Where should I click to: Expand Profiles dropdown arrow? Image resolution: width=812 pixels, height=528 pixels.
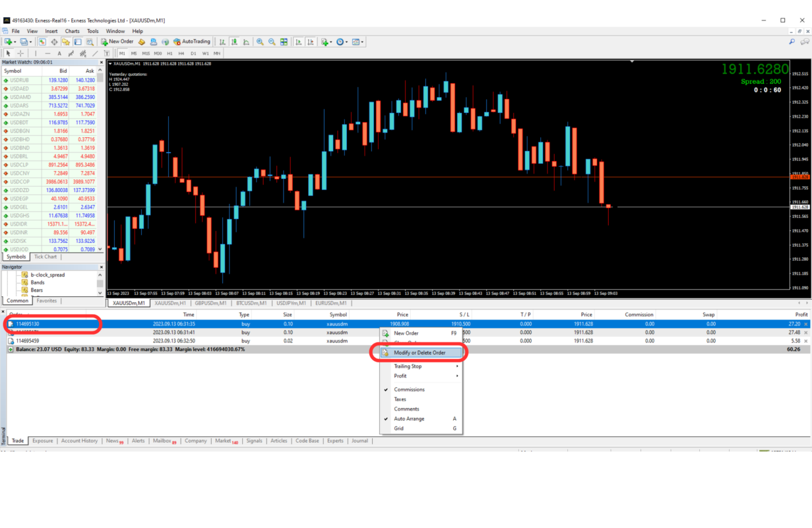30,42
